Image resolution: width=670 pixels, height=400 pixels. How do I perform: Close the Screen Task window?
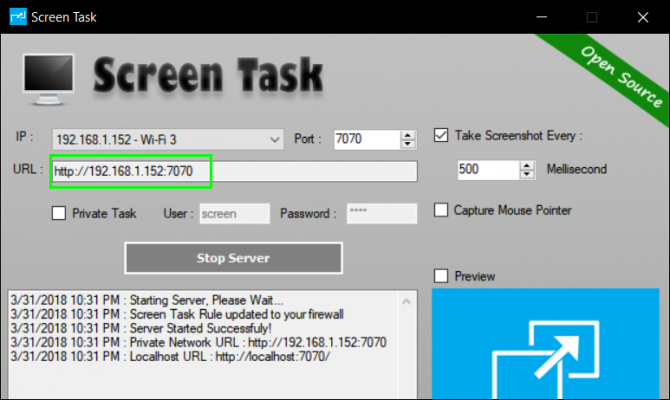click(x=643, y=17)
